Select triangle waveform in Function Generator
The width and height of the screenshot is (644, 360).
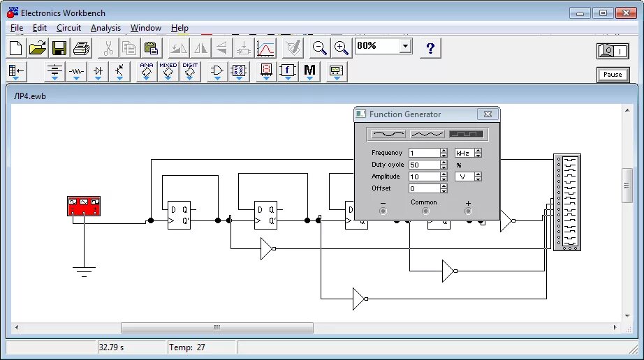coord(427,134)
